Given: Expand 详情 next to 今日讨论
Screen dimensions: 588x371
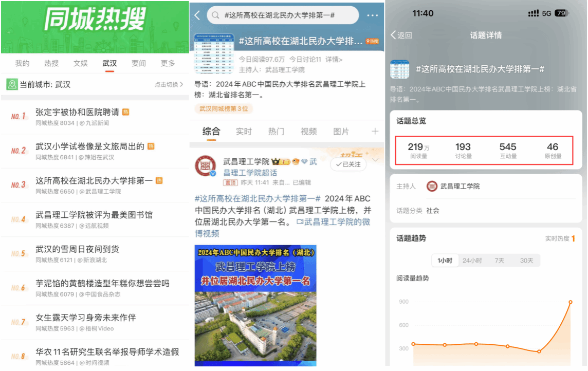Looking at the screenshot, I should pos(334,59).
